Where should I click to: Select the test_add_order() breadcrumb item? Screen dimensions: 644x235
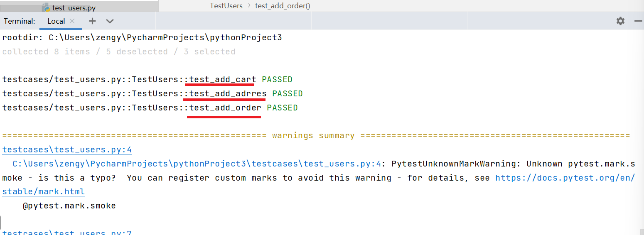[x=283, y=5]
